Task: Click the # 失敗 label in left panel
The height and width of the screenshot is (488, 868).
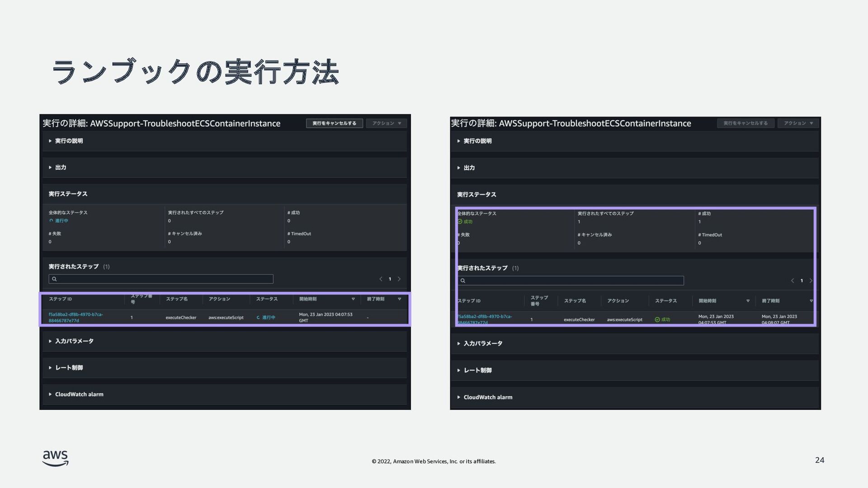Action: click(55, 234)
